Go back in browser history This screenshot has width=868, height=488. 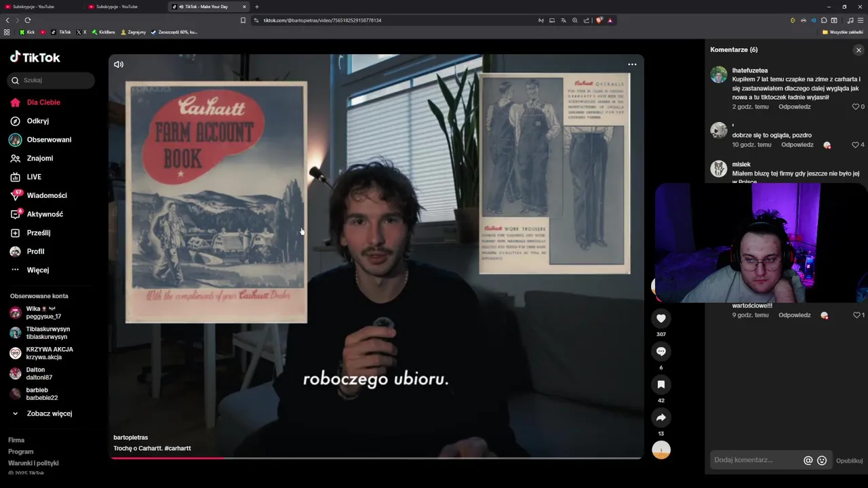[x=7, y=20]
